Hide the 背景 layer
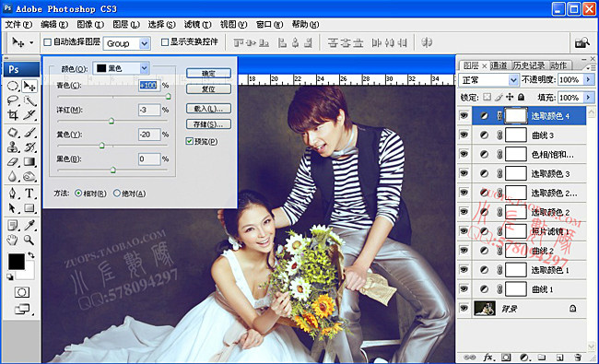 pyautogui.click(x=464, y=308)
